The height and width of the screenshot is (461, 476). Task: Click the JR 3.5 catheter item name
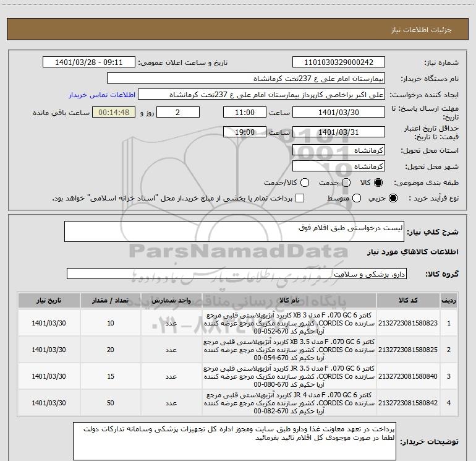pyautogui.click(x=289, y=376)
